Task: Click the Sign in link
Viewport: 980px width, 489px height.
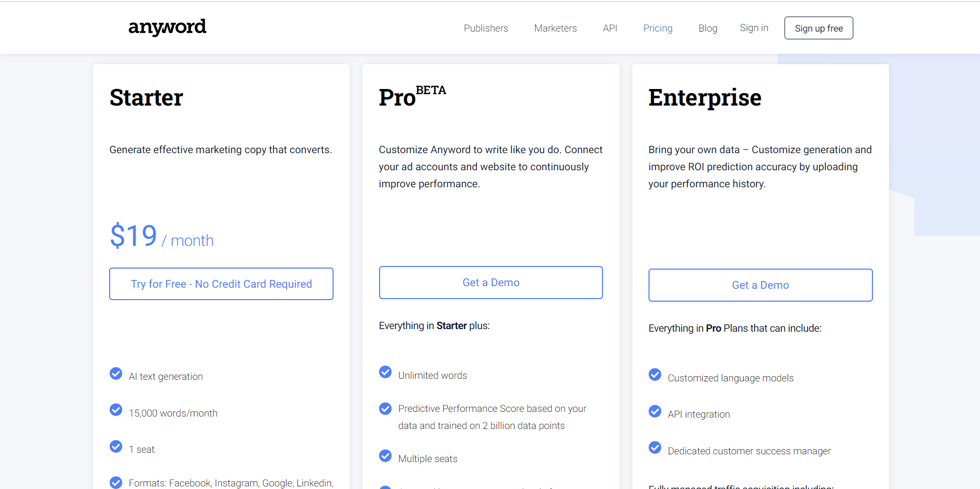Action: tap(754, 28)
